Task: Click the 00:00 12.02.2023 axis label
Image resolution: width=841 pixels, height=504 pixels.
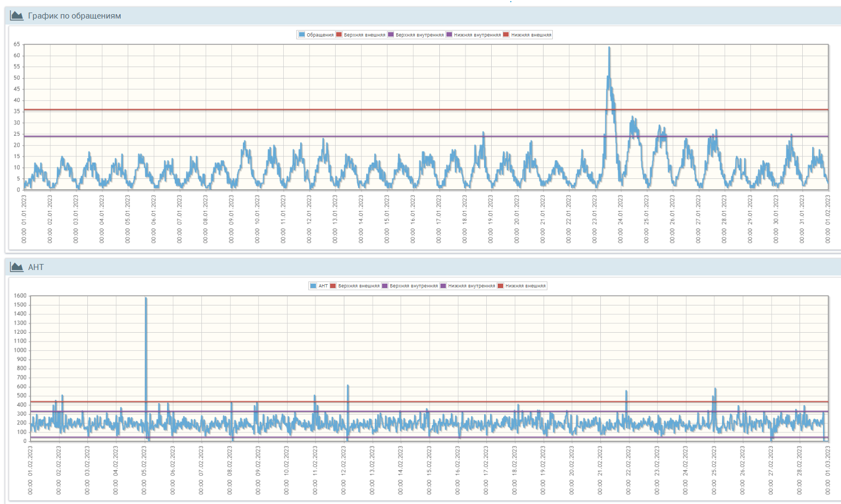Action: pos(344,470)
